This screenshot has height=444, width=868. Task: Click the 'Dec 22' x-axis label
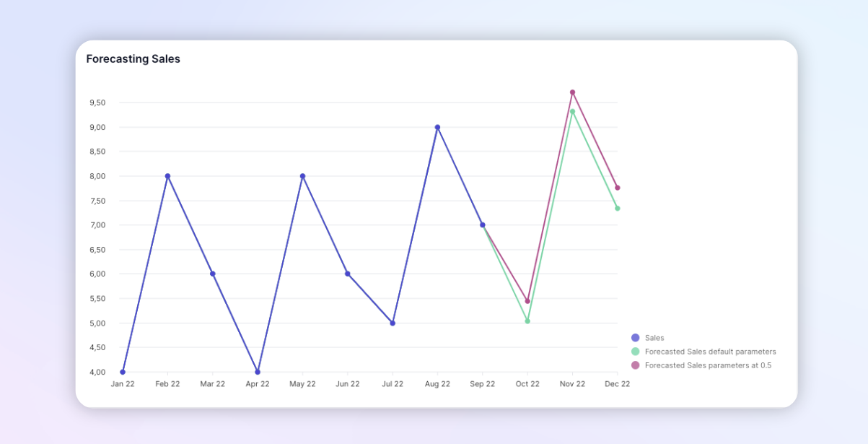pyautogui.click(x=618, y=384)
